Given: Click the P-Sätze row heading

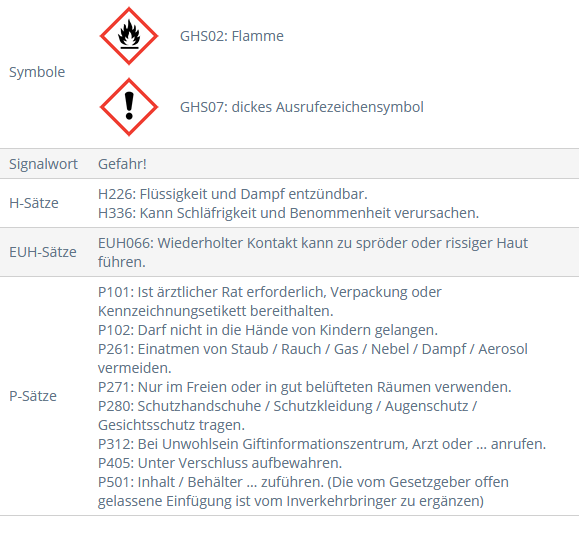Looking at the screenshot, I should 33,396.
